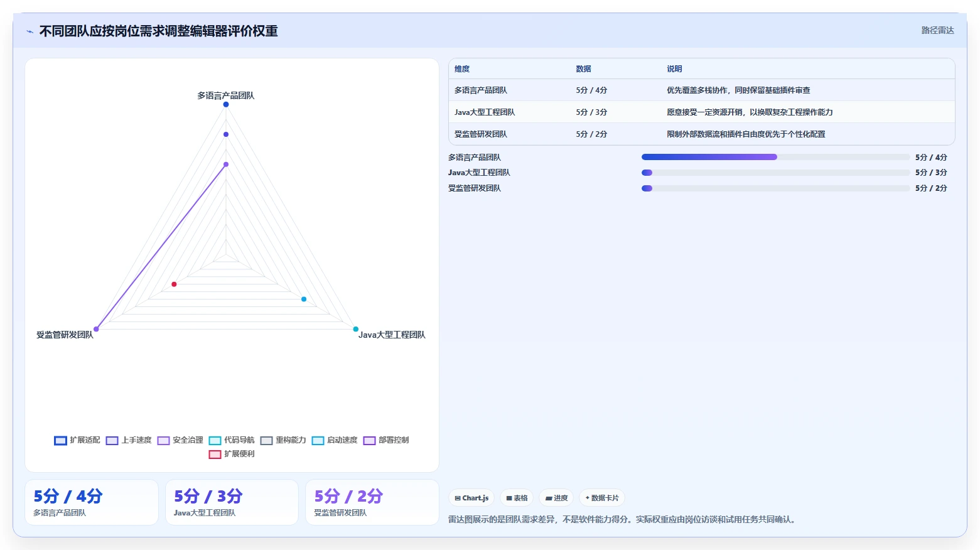Click the 多语言产品团队 progress bar
This screenshot has height=550, width=980.
click(775, 157)
